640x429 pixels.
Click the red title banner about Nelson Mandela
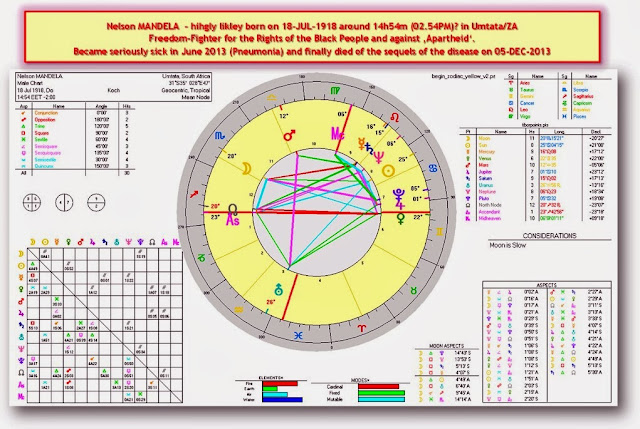click(312, 38)
